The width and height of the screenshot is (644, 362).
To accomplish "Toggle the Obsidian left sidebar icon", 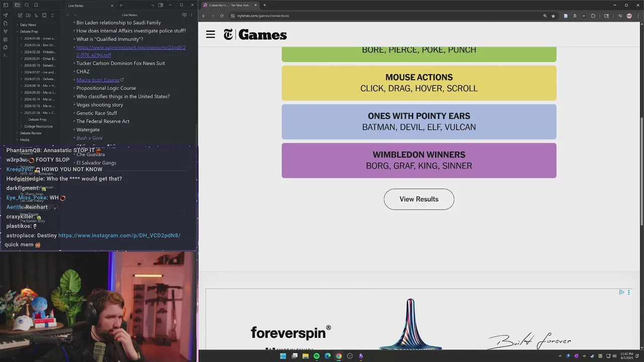I will [x=6, y=5].
